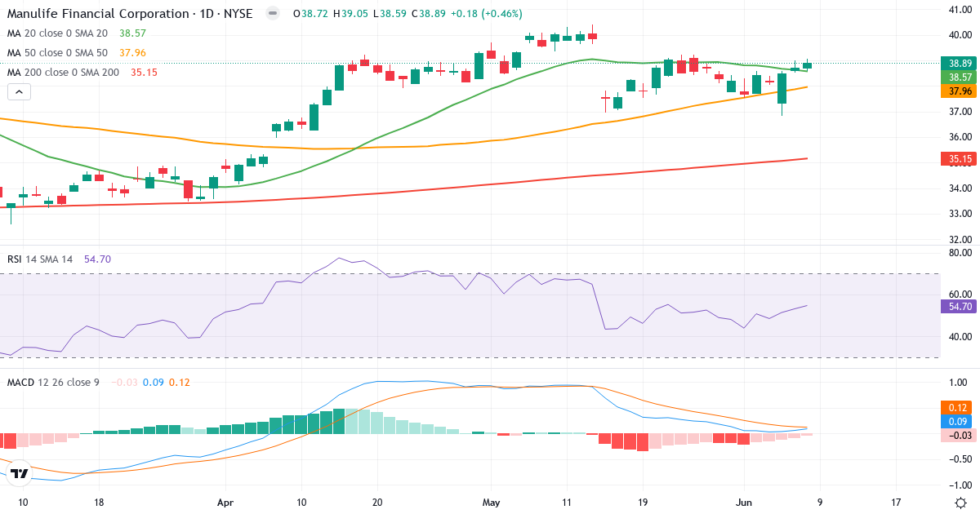
Task: Click Manulife Financial Corporation symbol title
Action: pos(130,14)
